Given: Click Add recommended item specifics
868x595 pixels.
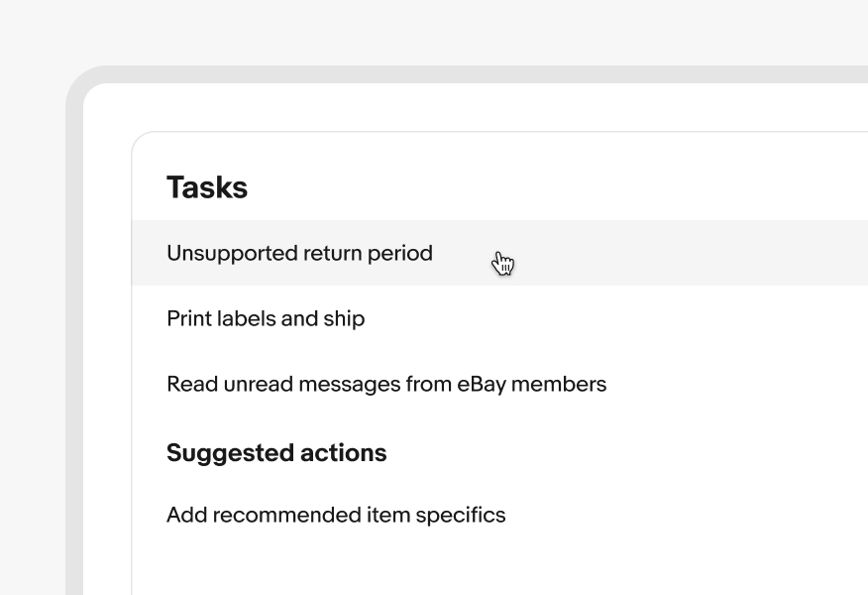Looking at the screenshot, I should (x=336, y=515).
